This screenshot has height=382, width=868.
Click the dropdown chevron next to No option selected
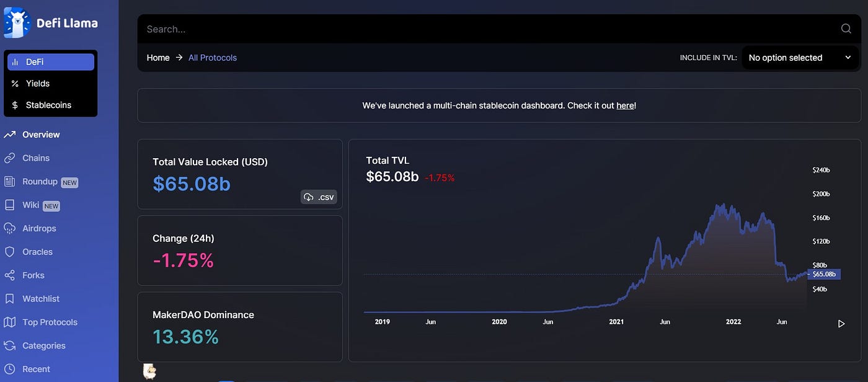pos(848,58)
